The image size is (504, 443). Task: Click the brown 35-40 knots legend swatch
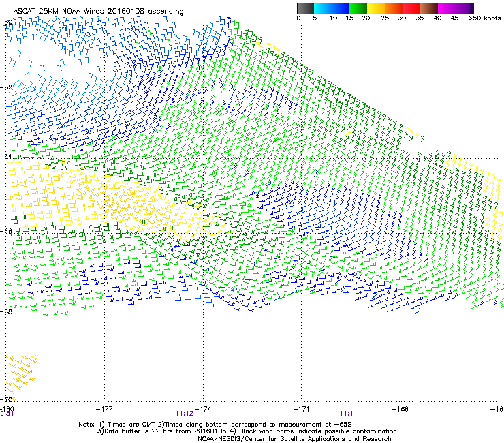[x=429, y=8]
